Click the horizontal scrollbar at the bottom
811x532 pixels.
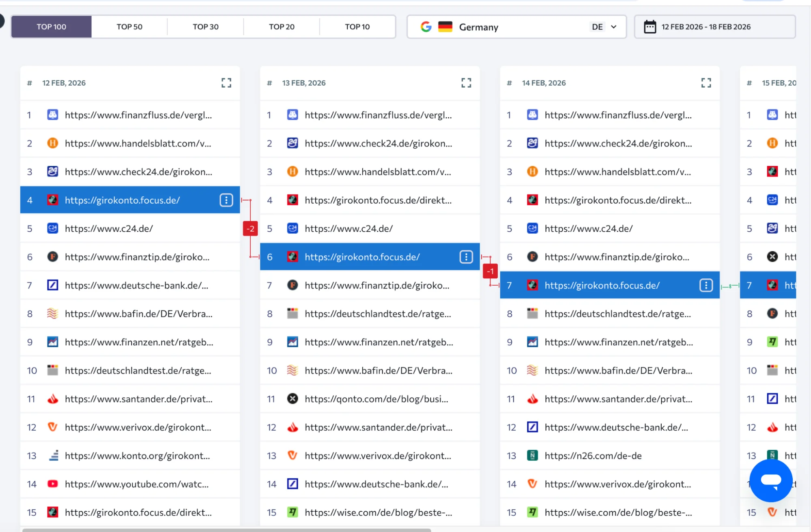pyautogui.click(x=226, y=530)
